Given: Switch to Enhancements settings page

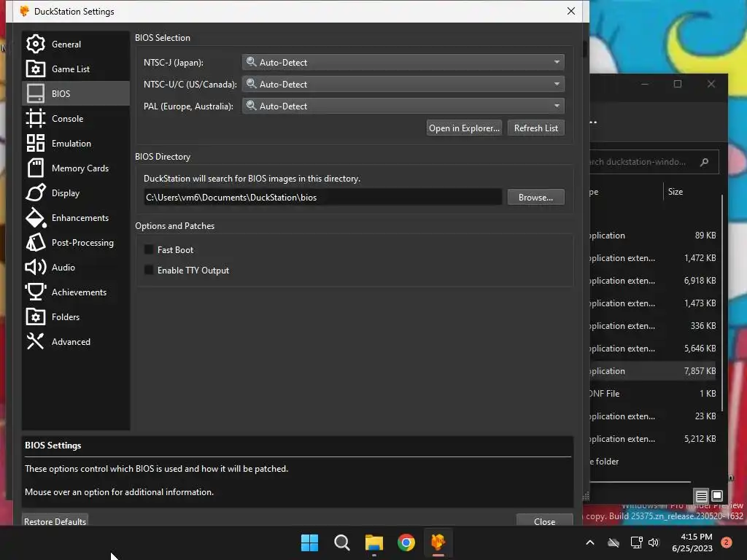Looking at the screenshot, I should coord(76,217).
